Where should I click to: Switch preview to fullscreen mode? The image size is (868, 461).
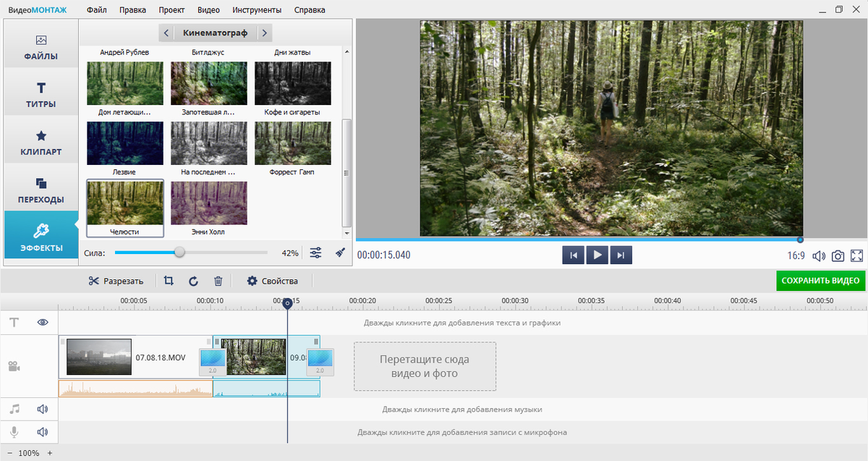pyautogui.click(x=857, y=255)
